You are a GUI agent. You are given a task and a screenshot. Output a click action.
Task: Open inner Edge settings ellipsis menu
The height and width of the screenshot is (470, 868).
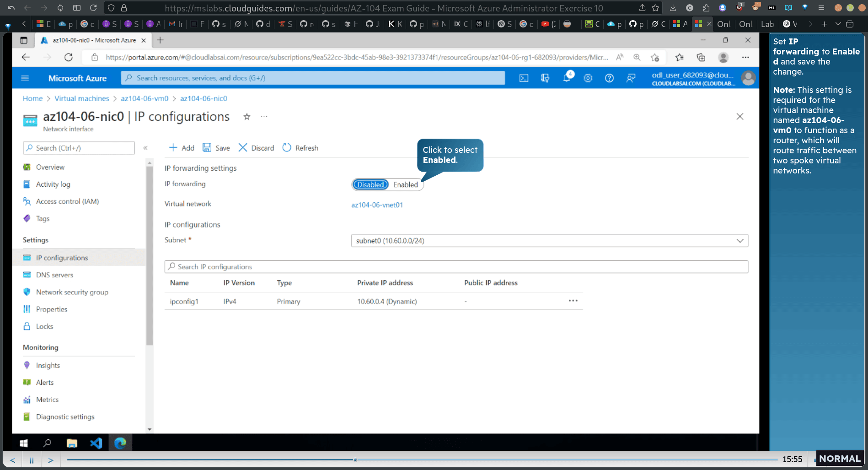pyautogui.click(x=745, y=57)
